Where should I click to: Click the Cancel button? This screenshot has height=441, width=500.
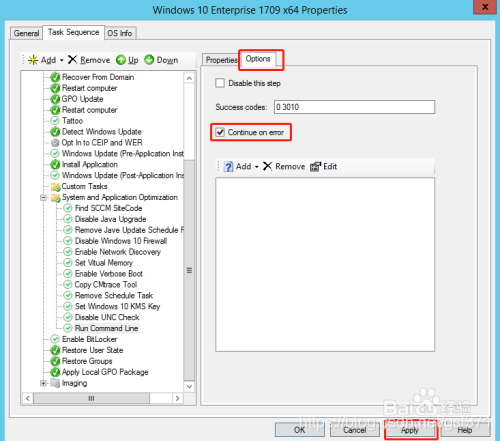point(355,430)
